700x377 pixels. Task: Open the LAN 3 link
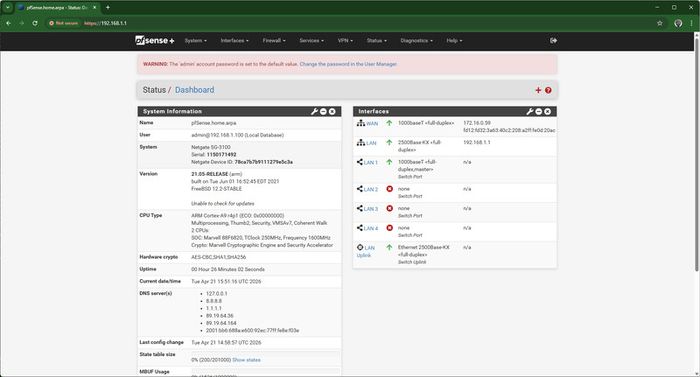click(371, 209)
